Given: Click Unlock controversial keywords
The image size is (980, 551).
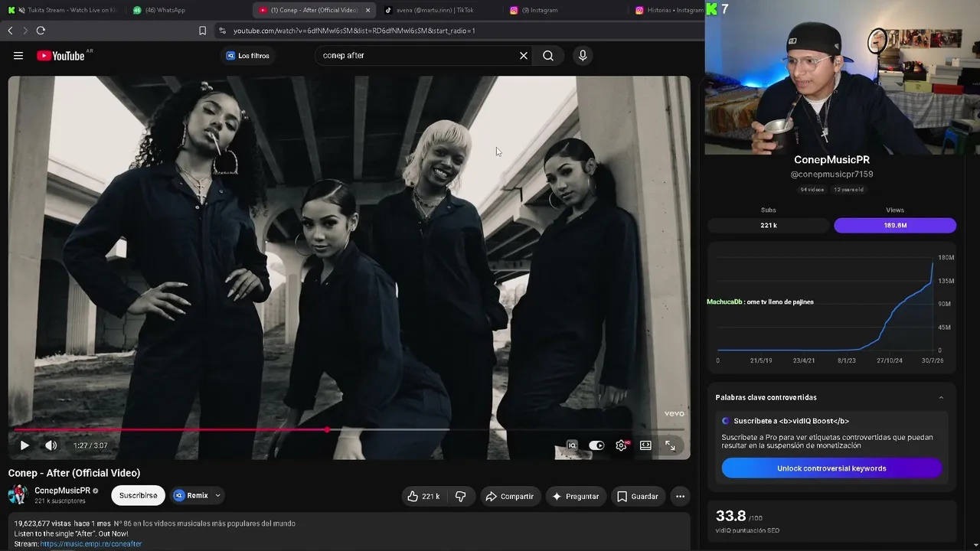Looking at the screenshot, I should (831, 468).
